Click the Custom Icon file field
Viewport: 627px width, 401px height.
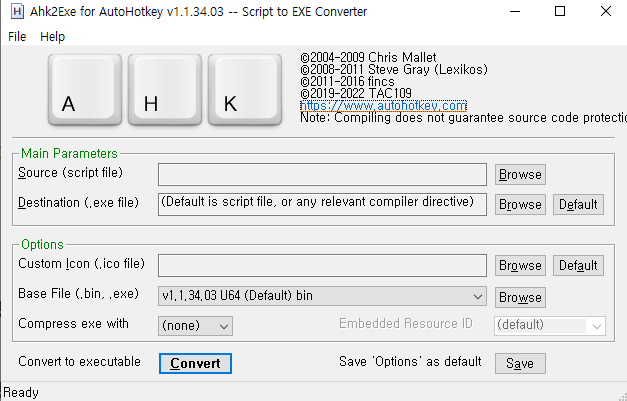322,265
